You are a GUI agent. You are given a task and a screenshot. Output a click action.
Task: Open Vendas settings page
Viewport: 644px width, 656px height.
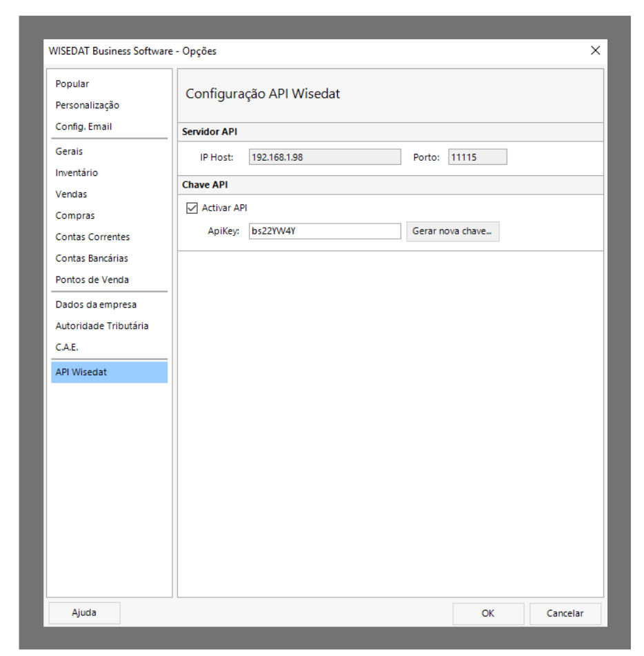pos(71,195)
